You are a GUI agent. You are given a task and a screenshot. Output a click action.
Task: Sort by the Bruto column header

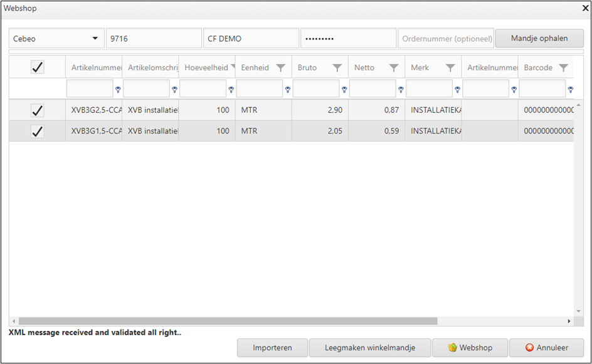point(307,68)
